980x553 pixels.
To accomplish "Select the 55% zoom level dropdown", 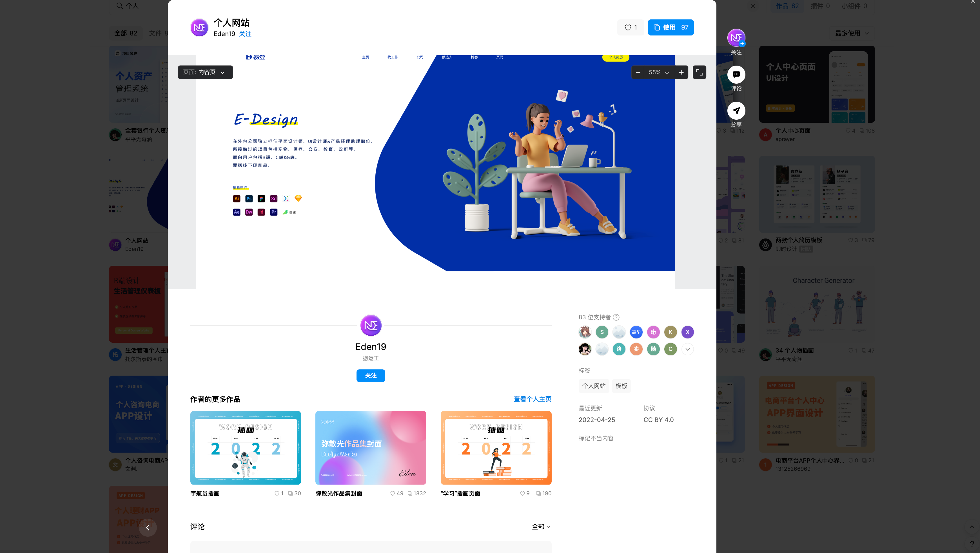I will point(659,73).
